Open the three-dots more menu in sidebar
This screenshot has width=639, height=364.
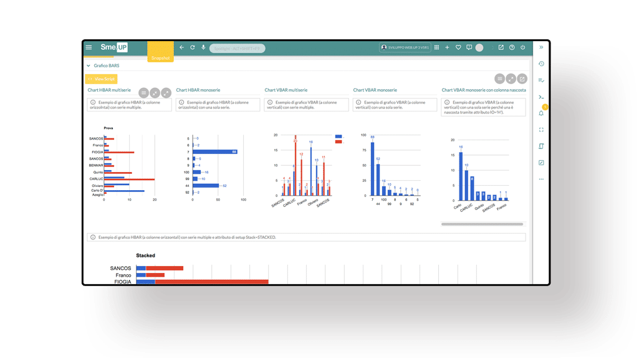click(x=541, y=179)
